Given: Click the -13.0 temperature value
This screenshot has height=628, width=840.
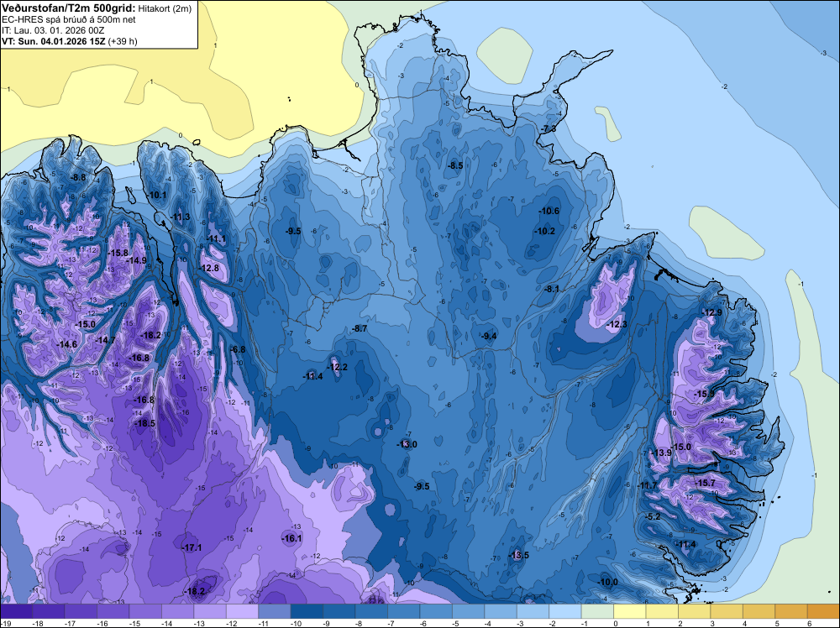Looking at the screenshot, I should pyautogui.click(x=407, y=444).
